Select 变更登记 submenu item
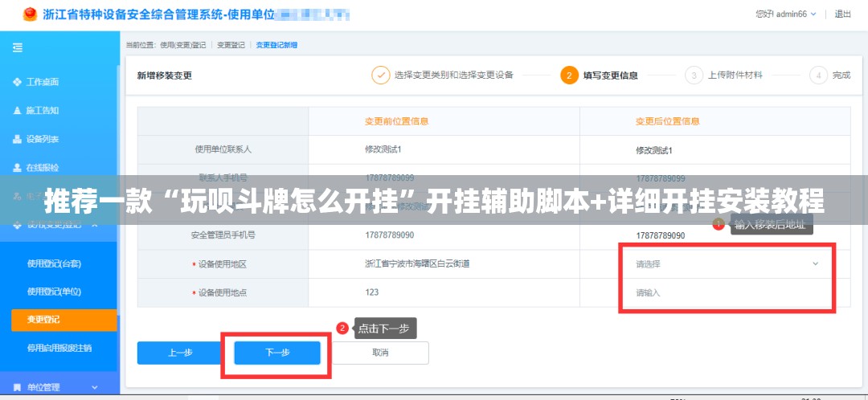This screenshot has width=868, height=400. click(x=64, y=320)
